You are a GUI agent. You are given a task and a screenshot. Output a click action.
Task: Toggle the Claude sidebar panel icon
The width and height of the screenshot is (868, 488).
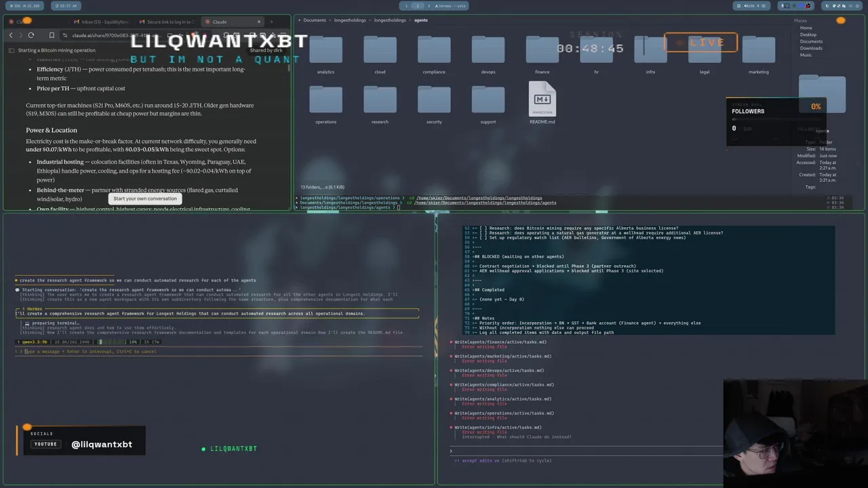coord(11,50)
